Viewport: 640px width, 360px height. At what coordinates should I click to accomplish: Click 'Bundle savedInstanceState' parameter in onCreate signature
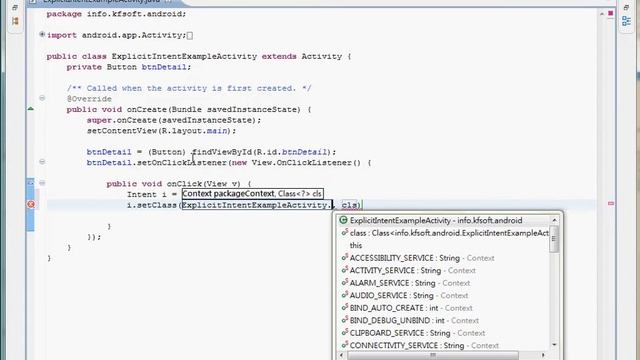235,109
